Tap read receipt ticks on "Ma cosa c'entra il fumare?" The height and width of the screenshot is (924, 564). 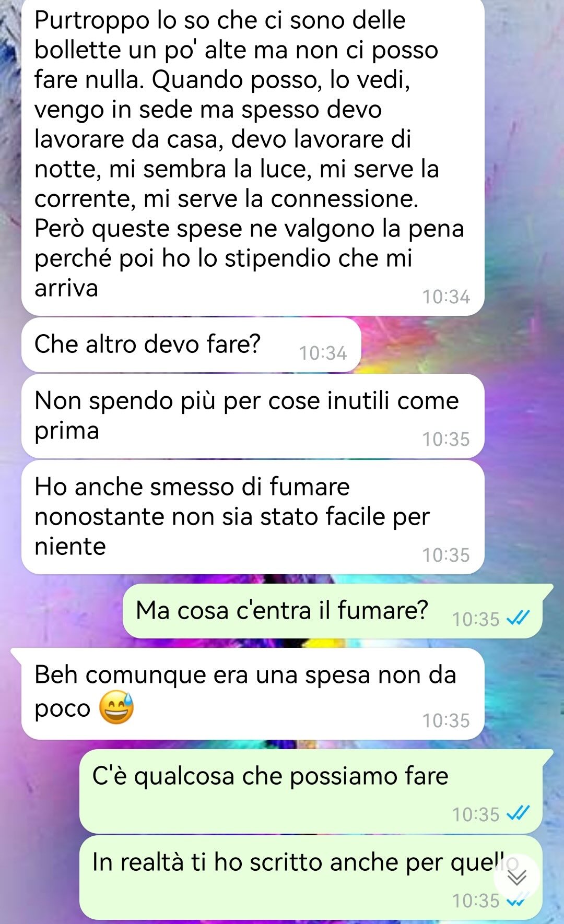[518, 619]
